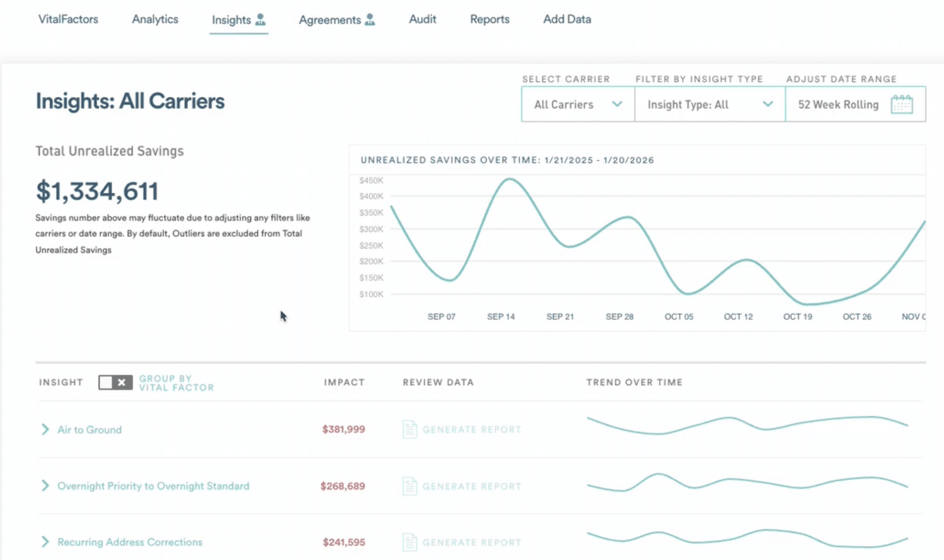This screenshot has width=944, height=560.
Task: Expand the Recurring Address Corrections row
Action: [45, 542]
